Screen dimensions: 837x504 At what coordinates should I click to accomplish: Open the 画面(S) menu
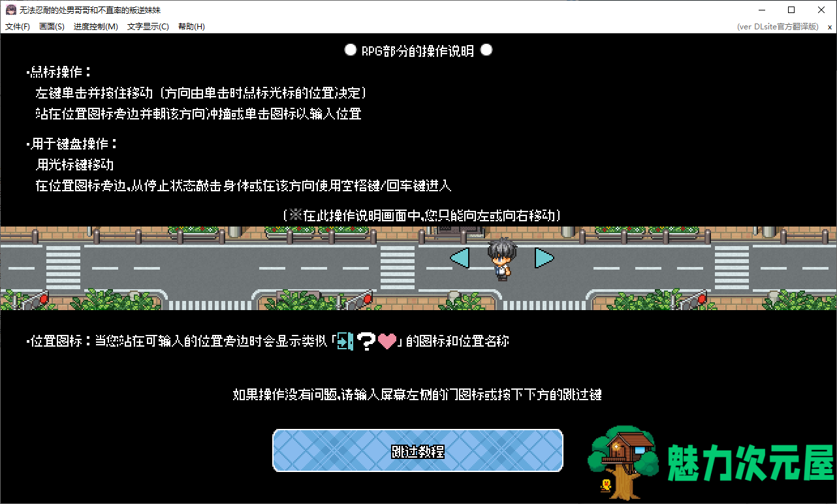52,27
